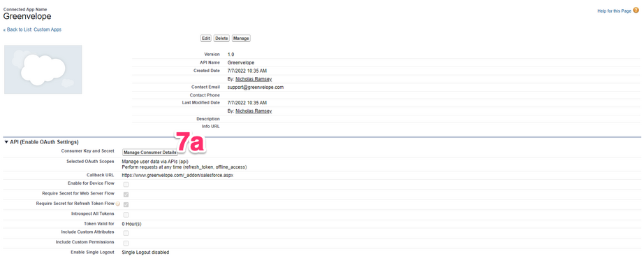644x261 pixels.
Task: Toggle Require Secret for Refresh Token Flow checkbox
Action: pyautogui.click(x=126, y=204)
